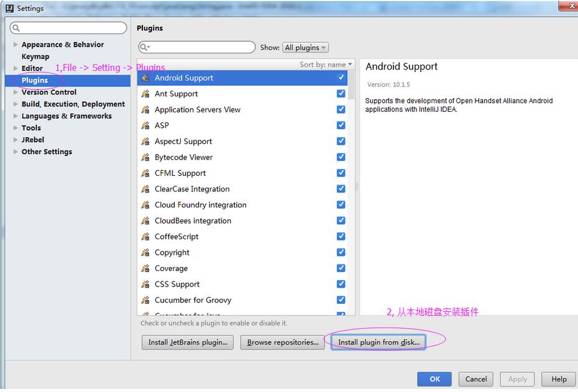The width and height of the screenshot is (578, 392).
Task: Click the CFML Support plugin icon
Action: pos(145,173)
